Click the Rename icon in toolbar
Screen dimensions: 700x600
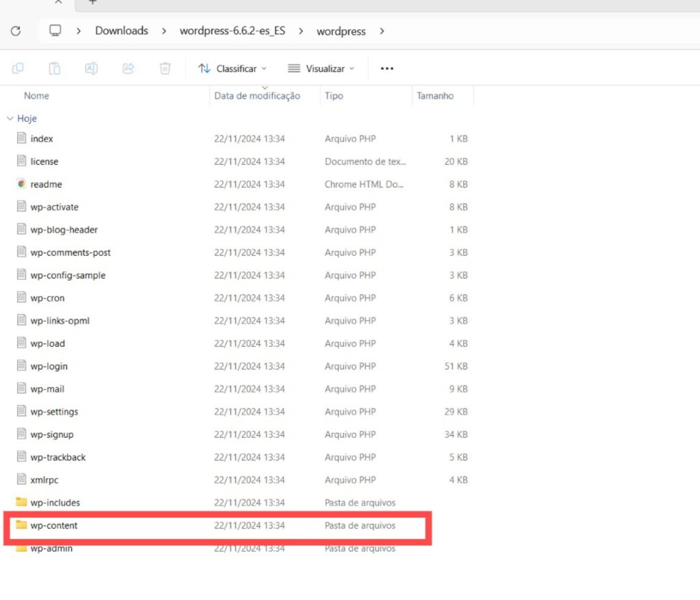click(x=91, y=68)
